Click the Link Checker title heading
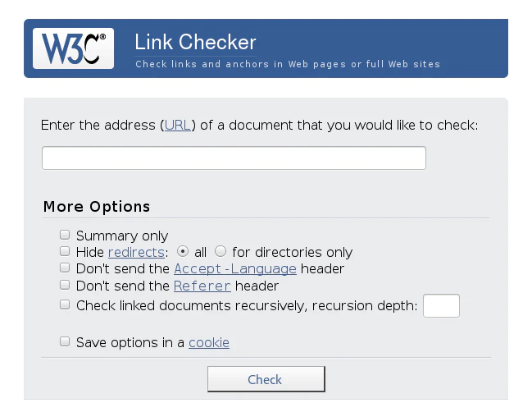The width and height of the screenshot is (532, 412). (195, 42)
